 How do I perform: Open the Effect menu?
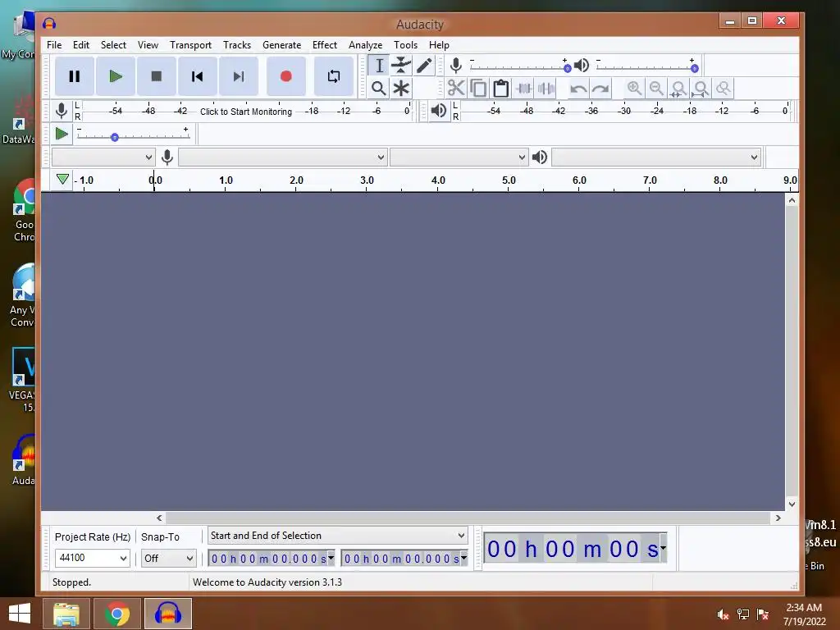[325, 45]
